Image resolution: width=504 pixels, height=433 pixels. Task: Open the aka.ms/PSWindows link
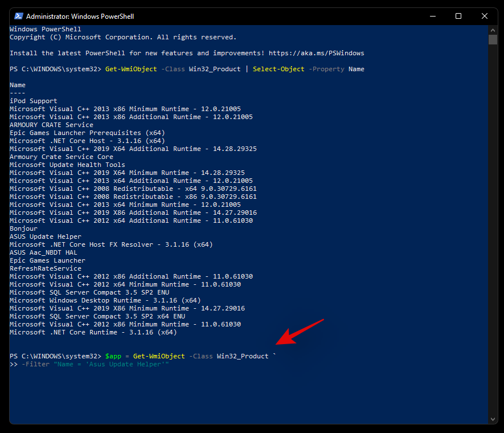(317, 53)
